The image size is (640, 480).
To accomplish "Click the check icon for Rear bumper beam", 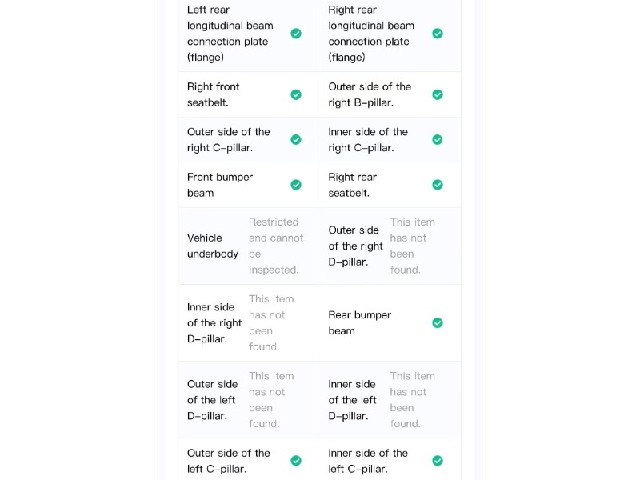I will coord(438,323).
